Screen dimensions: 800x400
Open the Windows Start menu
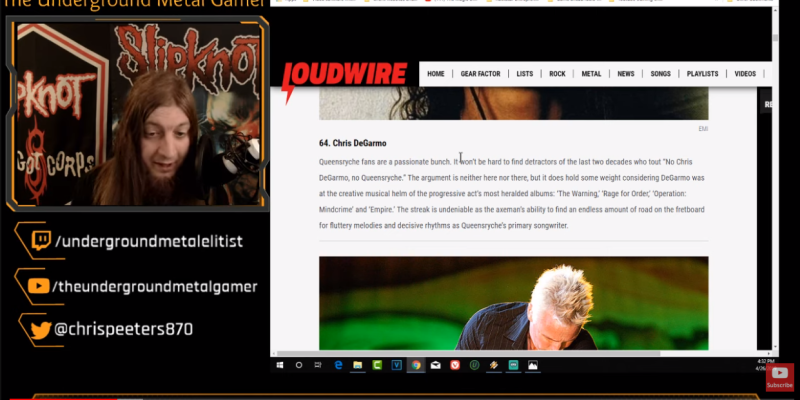(x=280, y=366)
